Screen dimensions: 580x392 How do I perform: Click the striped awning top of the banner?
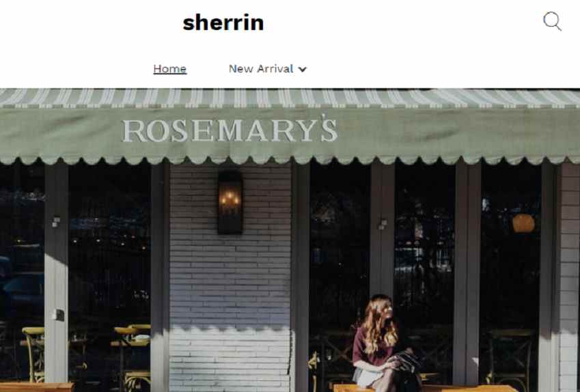click(290, 98)
